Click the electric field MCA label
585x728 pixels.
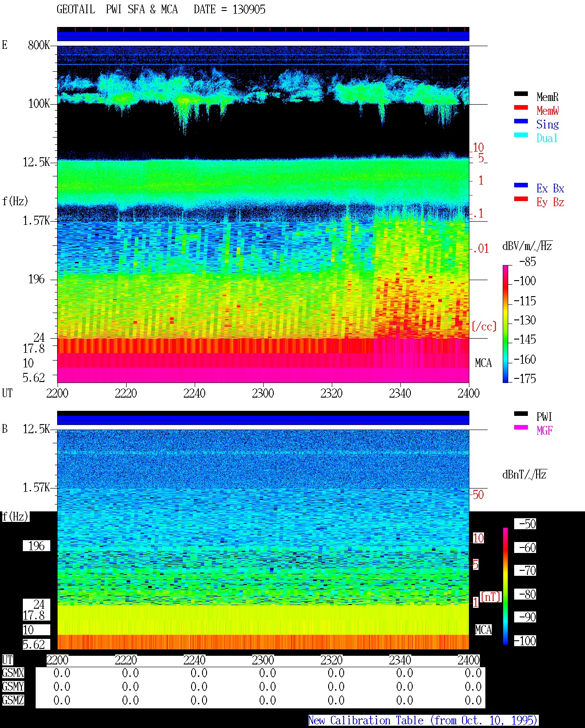483,363
